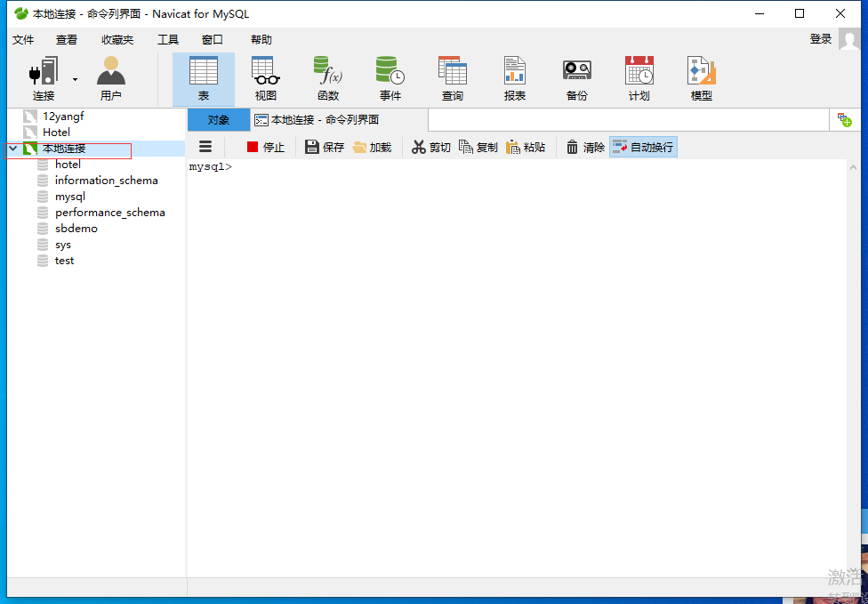
Task: Enable 自动换行 (auto wrap) in console
Action: pyautogui.click(x=645, y=147)
